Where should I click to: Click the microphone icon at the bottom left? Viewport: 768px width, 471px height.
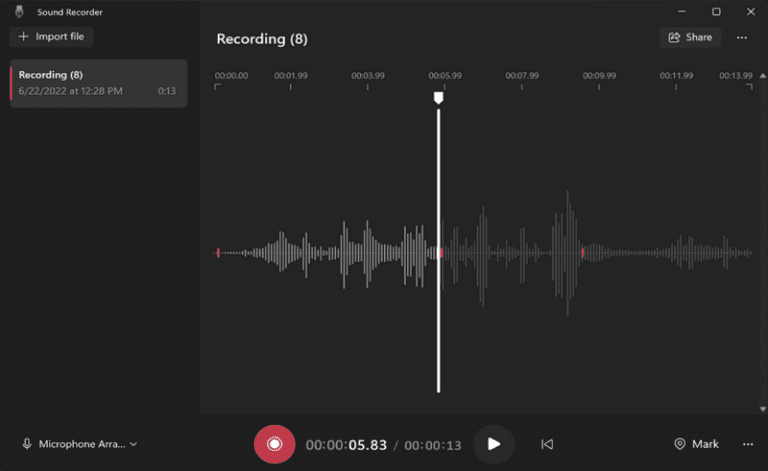point(27,444)
